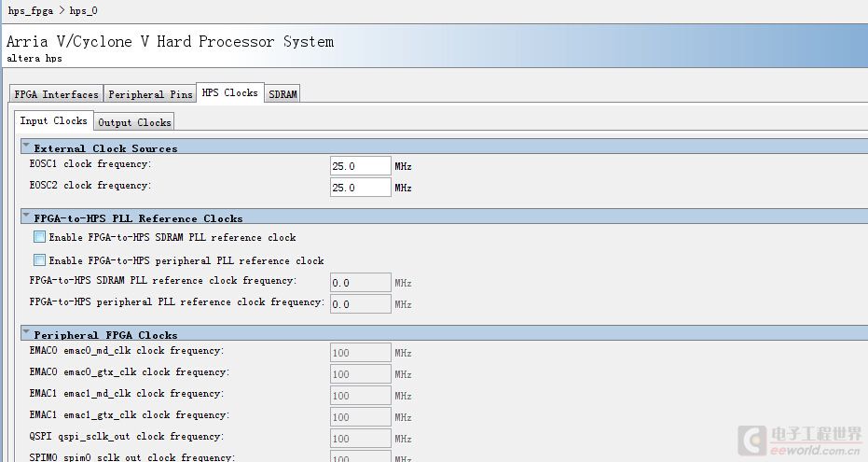868x462 pixels.
Task: Click 'EMAC0 emac0_gtx_clk clock frequency:' label
Action: (130, 372)
